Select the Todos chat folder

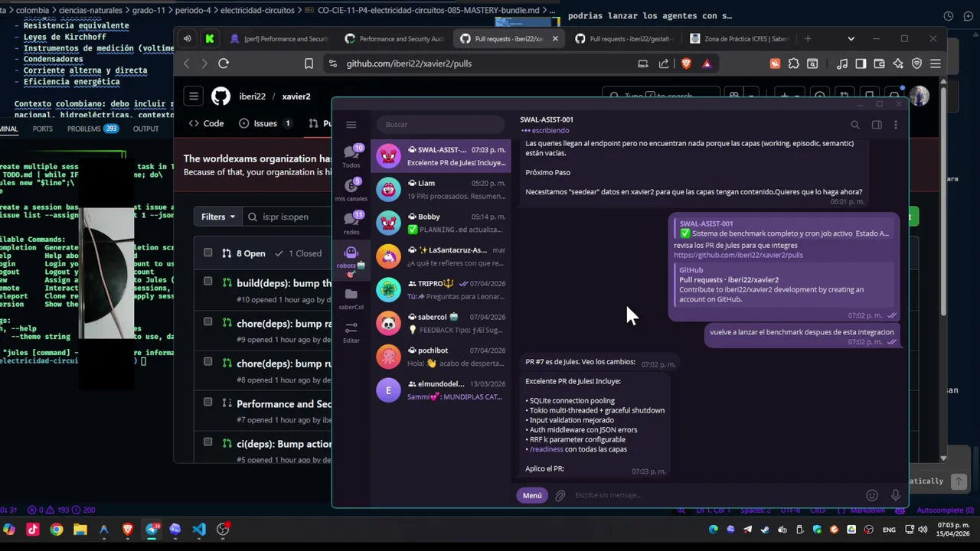(351, 156)
